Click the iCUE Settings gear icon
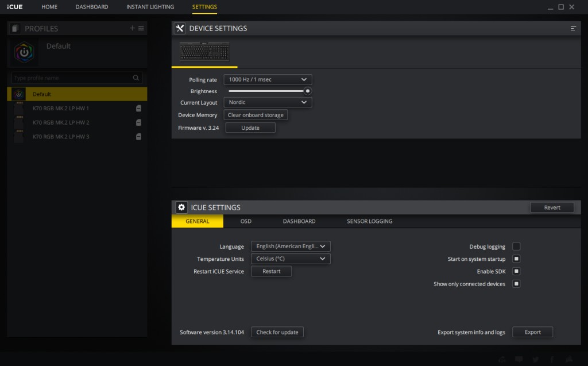This screenshot has height=366, width=588. (181, 207)
